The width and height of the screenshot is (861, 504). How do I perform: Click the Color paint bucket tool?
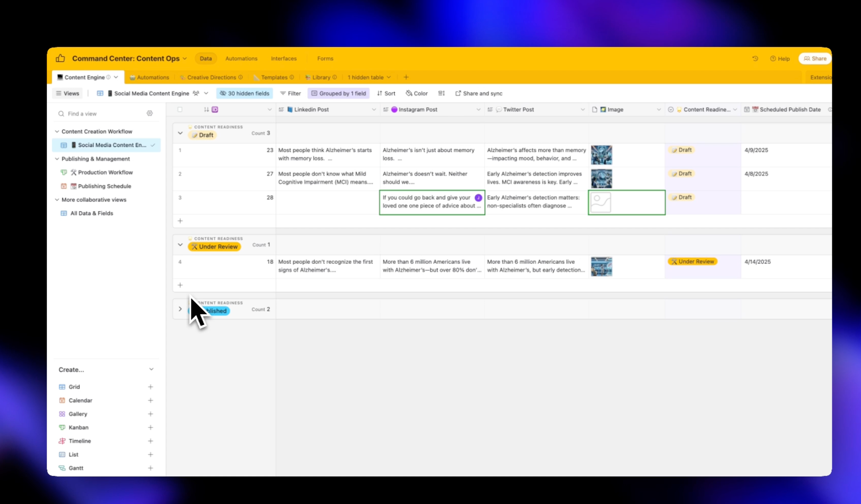(417, 93)
